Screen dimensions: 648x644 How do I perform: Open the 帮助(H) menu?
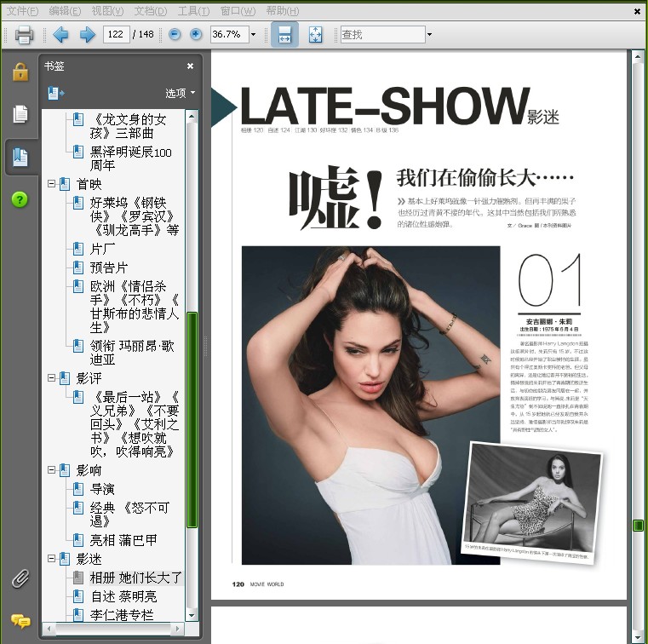(x=283, y=11)
